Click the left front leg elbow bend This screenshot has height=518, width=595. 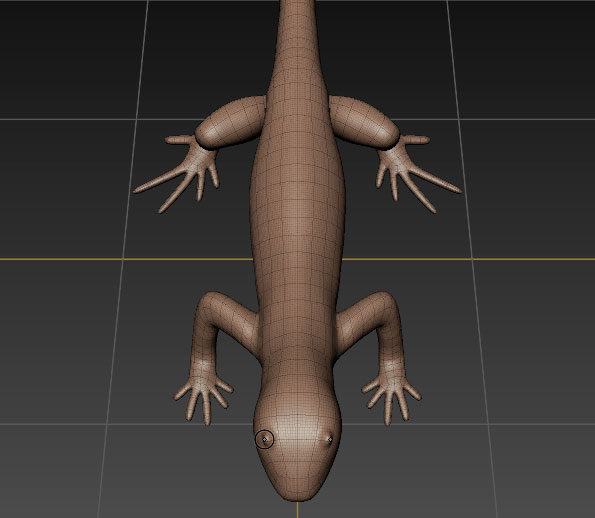click(208, 302)
